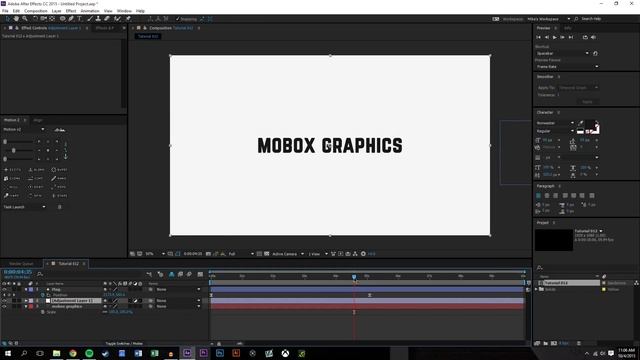The height and width of the screenshot is (360, 640).
Task: Enable Frame Blending button in timeline
Action: coord(180,274)
